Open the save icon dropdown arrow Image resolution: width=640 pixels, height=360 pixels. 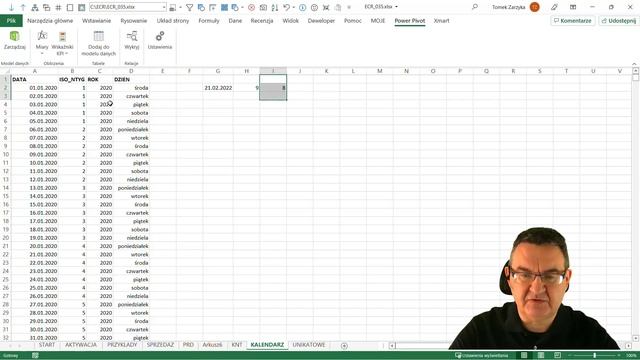coord(180,7)
